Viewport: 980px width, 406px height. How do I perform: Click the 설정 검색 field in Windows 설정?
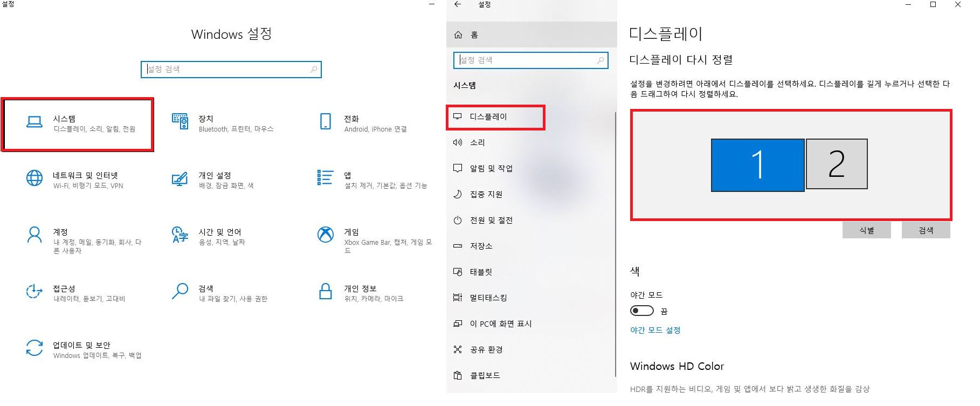(x=231, y=70)
